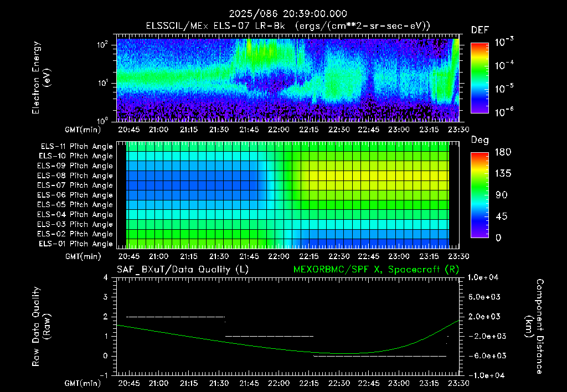Click the 6.0e+03 right axis value
Image resolution: width=567 pixels, height=392 pixels.
[484, 297]
